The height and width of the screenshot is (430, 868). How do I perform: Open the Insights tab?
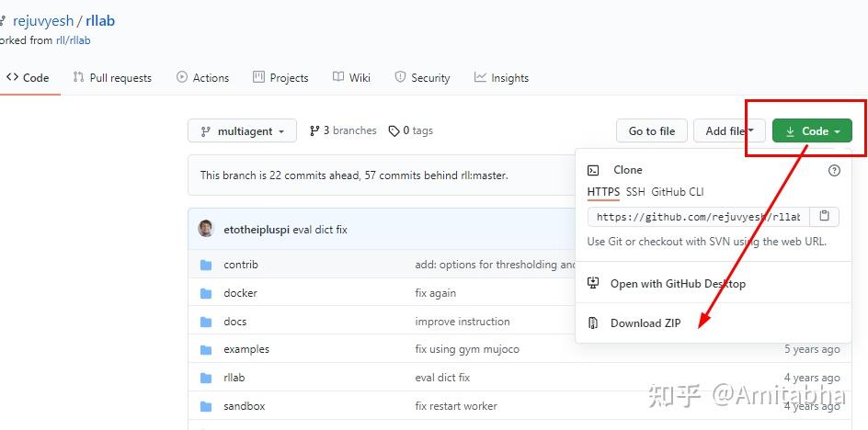[501, 78]
